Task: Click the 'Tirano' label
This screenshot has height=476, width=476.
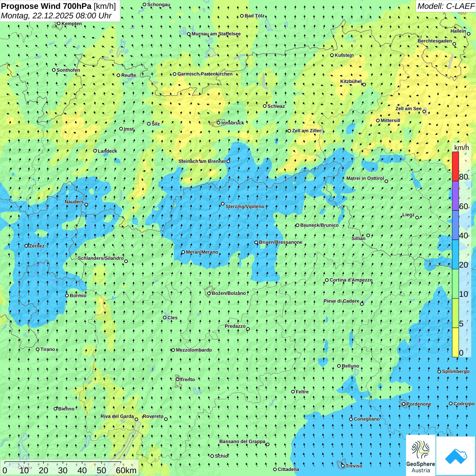Action: (x=48, y=349)
